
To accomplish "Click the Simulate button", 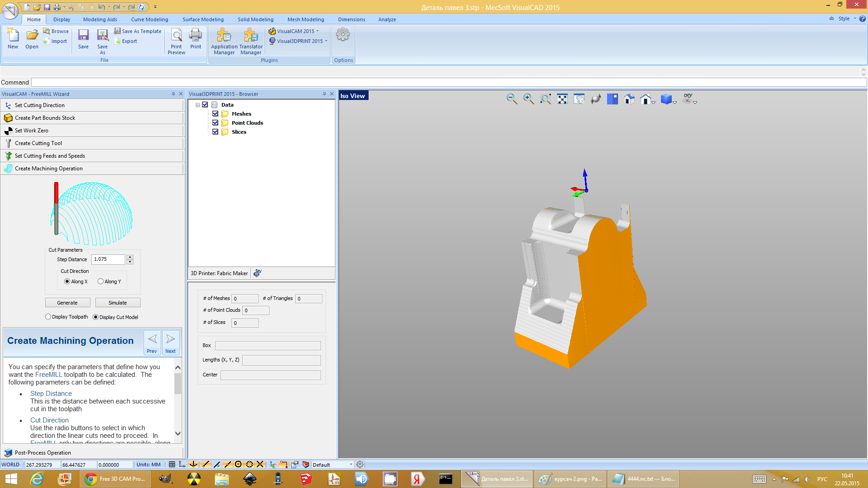I will [118, 303].
